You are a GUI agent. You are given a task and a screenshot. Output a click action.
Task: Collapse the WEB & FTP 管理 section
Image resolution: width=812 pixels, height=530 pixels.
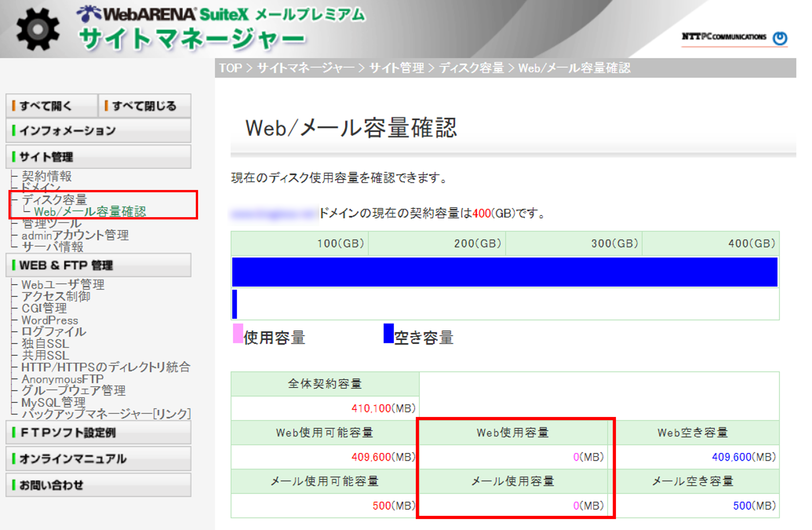(x=98, y=265)
